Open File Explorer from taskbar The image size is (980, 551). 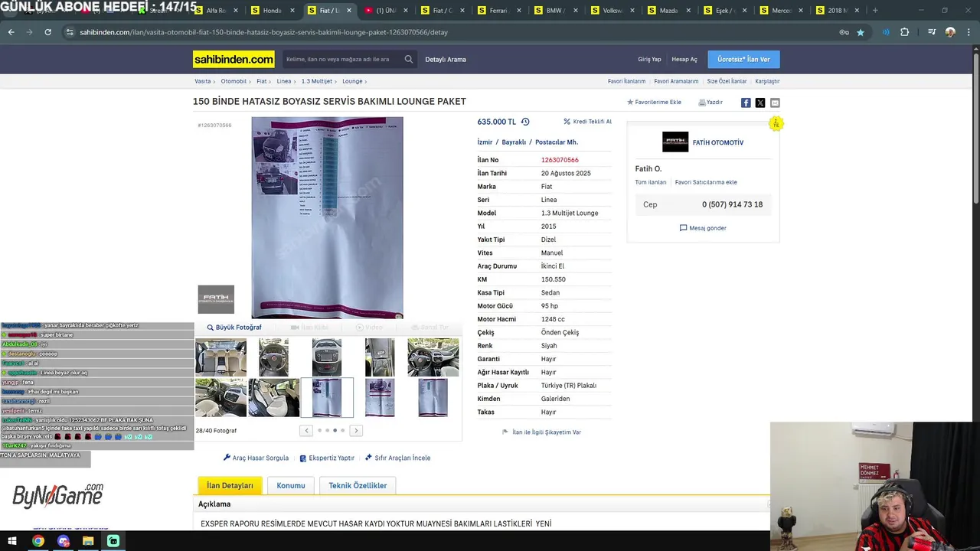88,541
